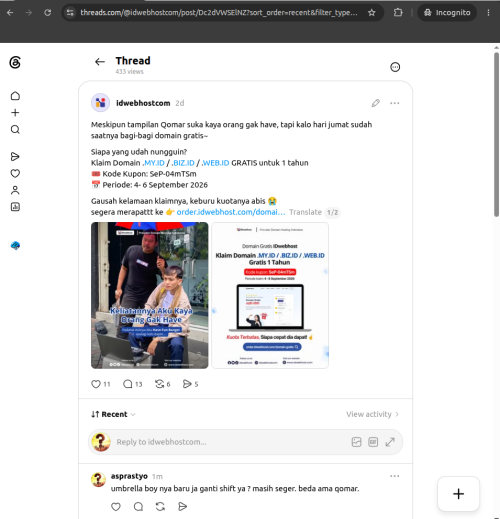
Task: Repost asprastyo's comment
Action: (160, 507)
